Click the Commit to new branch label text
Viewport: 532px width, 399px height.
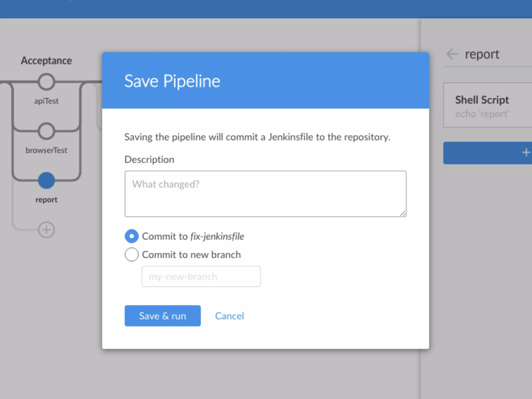tap(191, 255)
